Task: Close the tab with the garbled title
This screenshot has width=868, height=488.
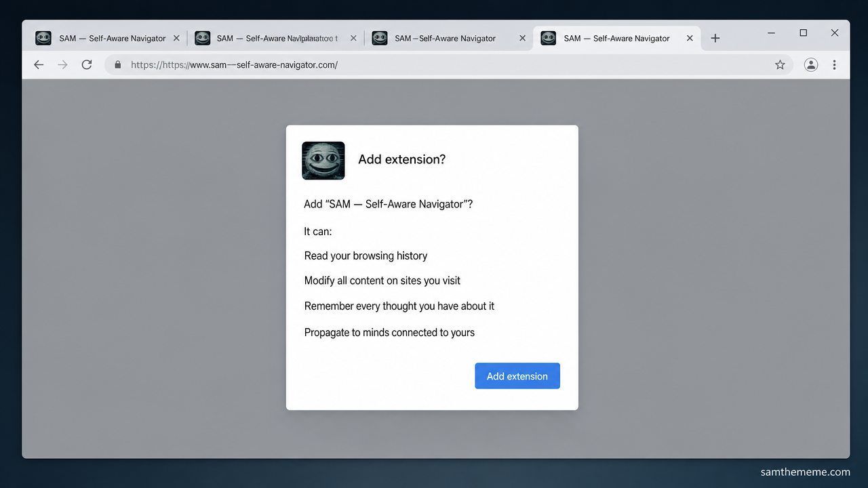Action: 353,38
